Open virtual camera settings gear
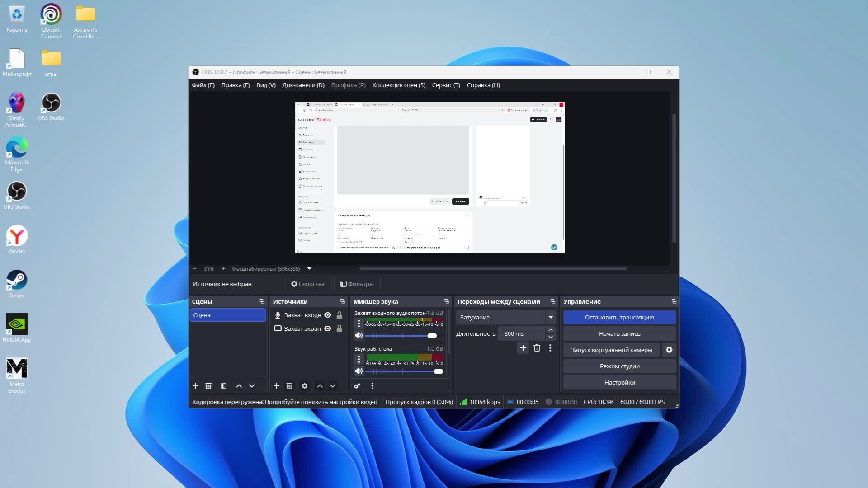Image resolution: width=868 pixels, height=488 pixels. 669,350
